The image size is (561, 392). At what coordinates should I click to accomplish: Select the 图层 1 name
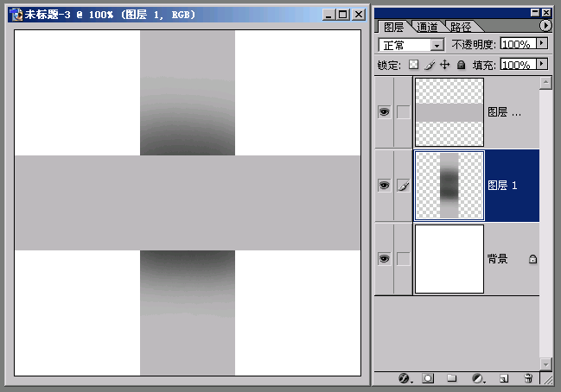pos(502,186)
